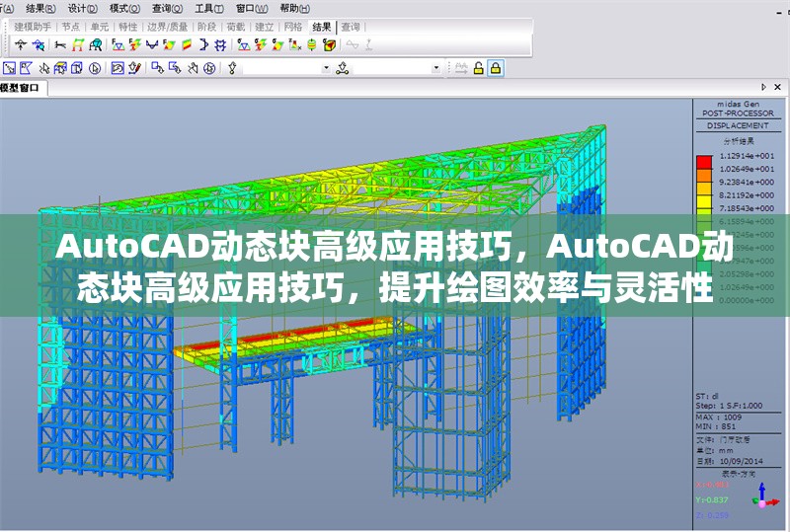Click the blue bracket-shaped result icon

tap(203, 44)
